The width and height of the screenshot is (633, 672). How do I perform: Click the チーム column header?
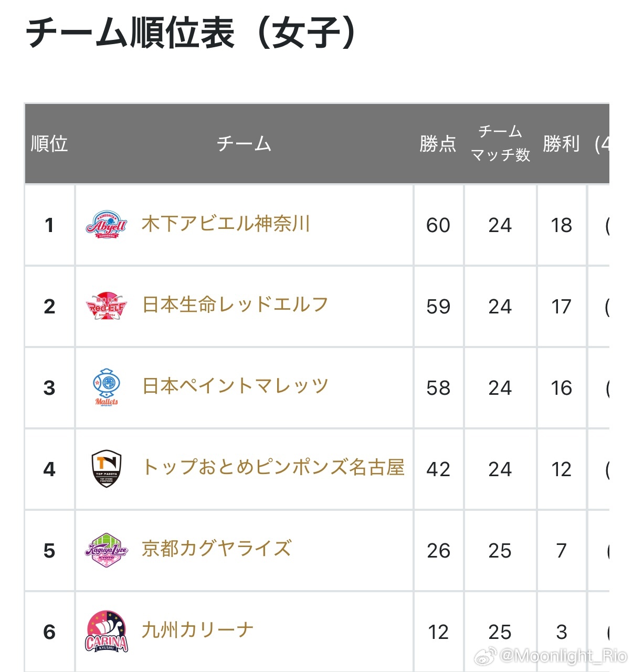tap(244, 144)
